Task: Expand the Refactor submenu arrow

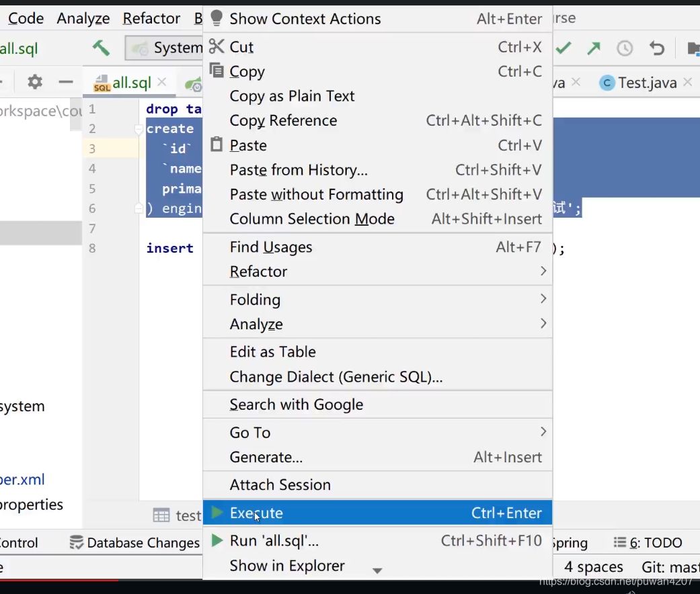Action: (x=543, y=271)
